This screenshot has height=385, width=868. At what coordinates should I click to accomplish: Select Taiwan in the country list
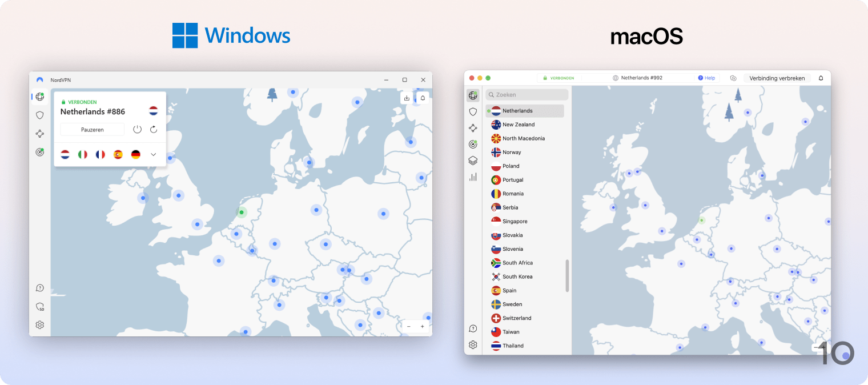pyautogui.click(x=525, y=332)
